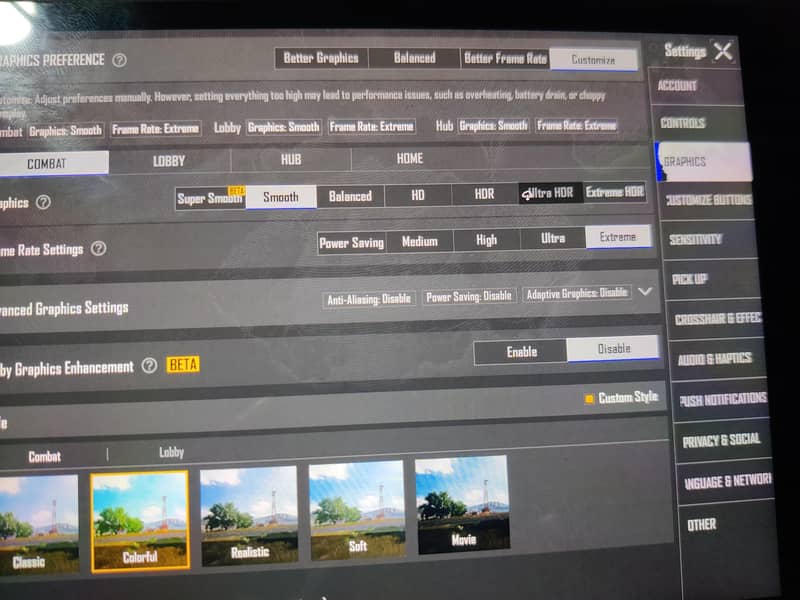
Task: Select Ultra HDR graphics quality
Action: click(x=550, y=193)
